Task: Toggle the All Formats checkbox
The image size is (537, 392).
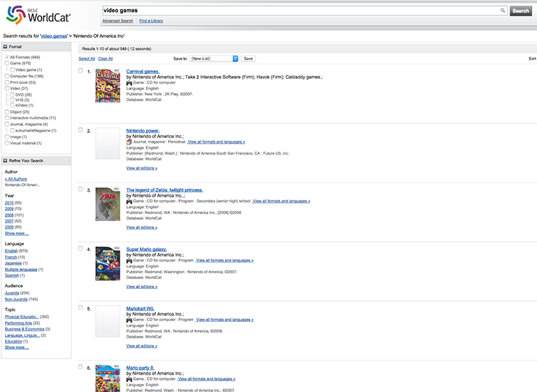Action: [x=7, y=57]
